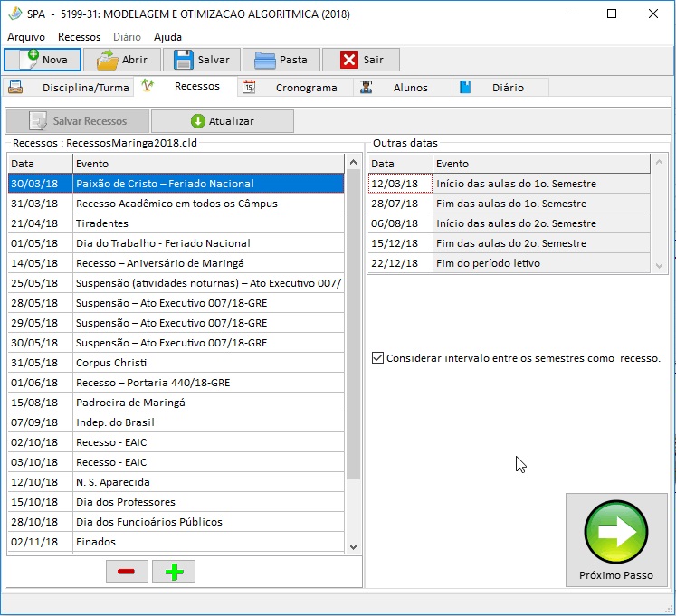Refresh list with Atualizar button

223,121
